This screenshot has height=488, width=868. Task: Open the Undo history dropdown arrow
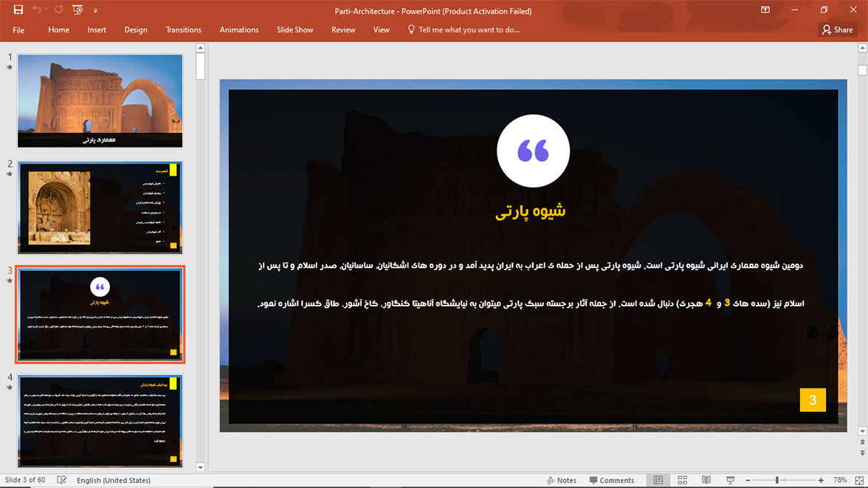point(46,10)
